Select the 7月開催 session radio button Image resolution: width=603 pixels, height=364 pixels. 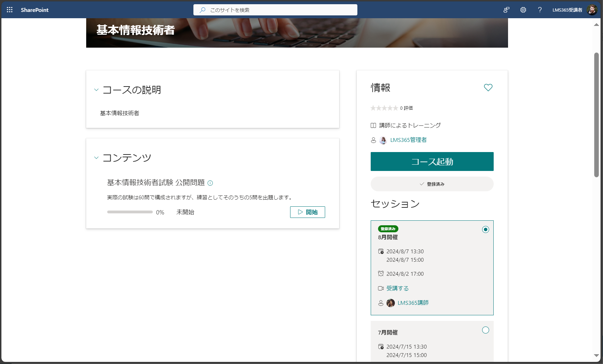pyautogui.click(x=485, y=330)
